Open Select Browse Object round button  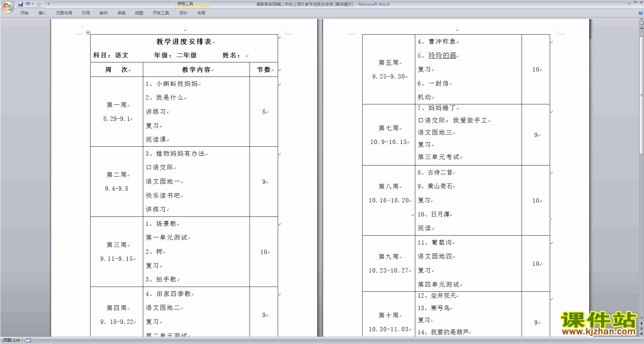tap(641, 328)
